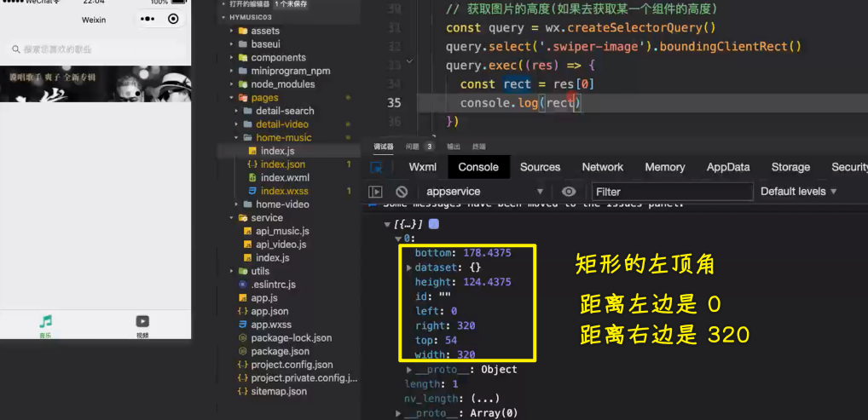Select the element inspector icon in devtools

coord(376,167)
